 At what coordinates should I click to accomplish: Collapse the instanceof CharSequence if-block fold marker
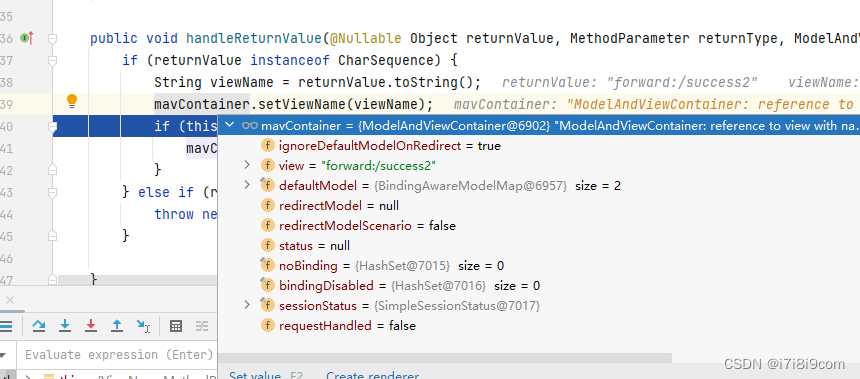52,60
